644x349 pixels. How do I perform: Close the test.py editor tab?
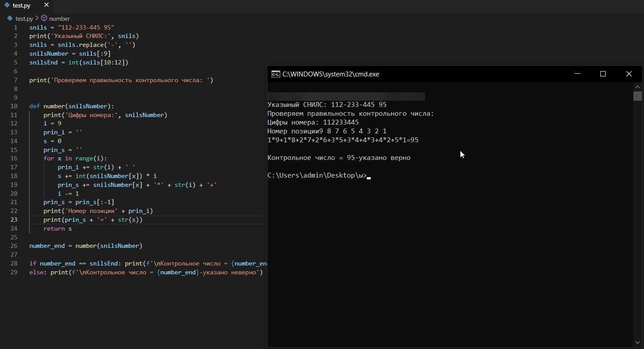click(46, 5)
